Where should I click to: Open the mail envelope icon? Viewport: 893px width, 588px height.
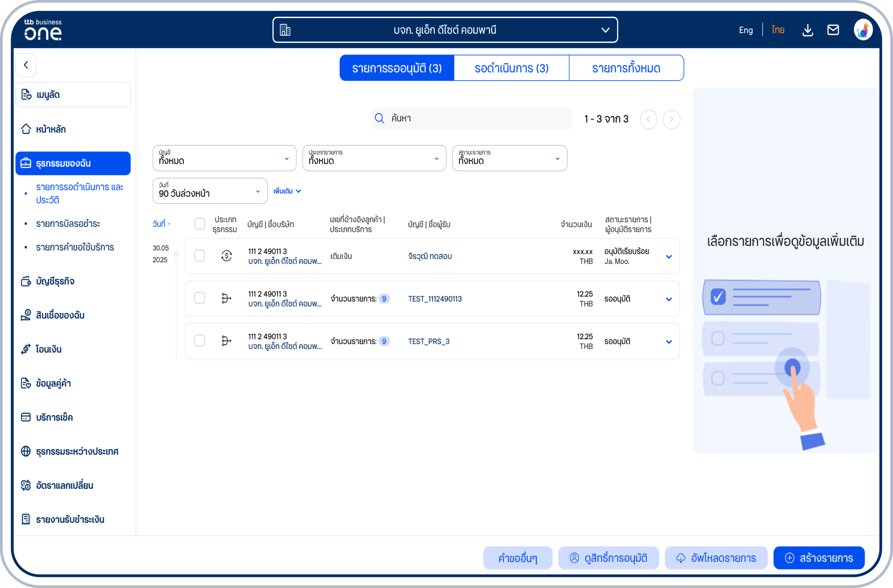833,30
